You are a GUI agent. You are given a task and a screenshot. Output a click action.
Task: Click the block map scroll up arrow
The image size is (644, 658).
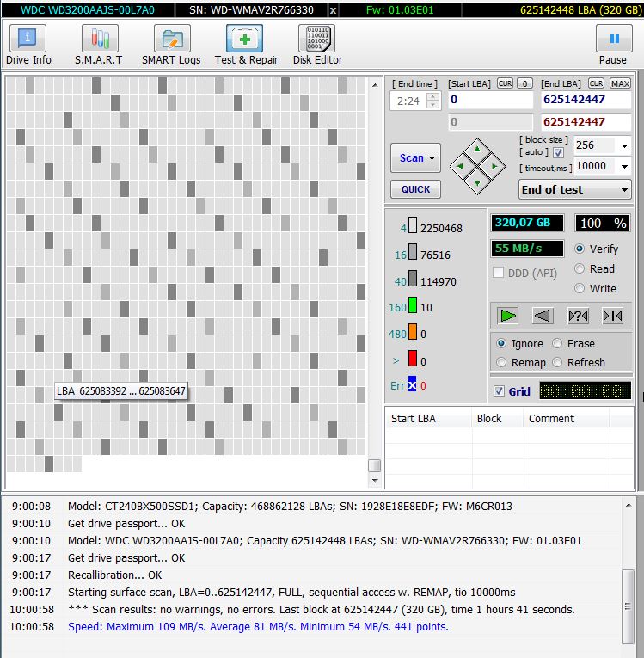coord(375,85)
